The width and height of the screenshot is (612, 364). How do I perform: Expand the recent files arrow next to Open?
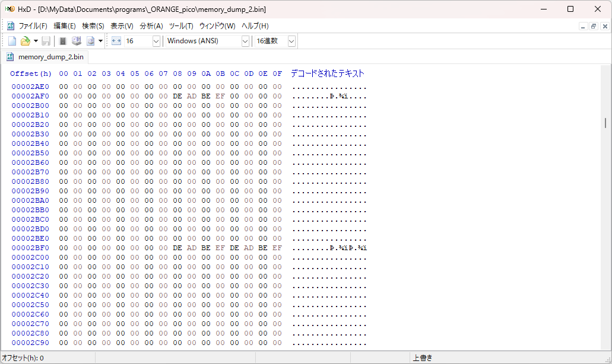point(34,40)
